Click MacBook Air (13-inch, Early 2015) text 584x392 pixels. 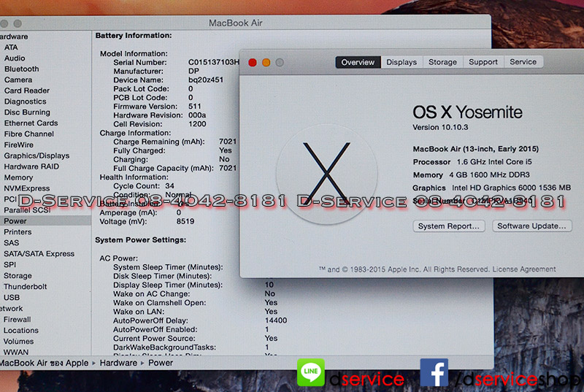pos(476,149)
